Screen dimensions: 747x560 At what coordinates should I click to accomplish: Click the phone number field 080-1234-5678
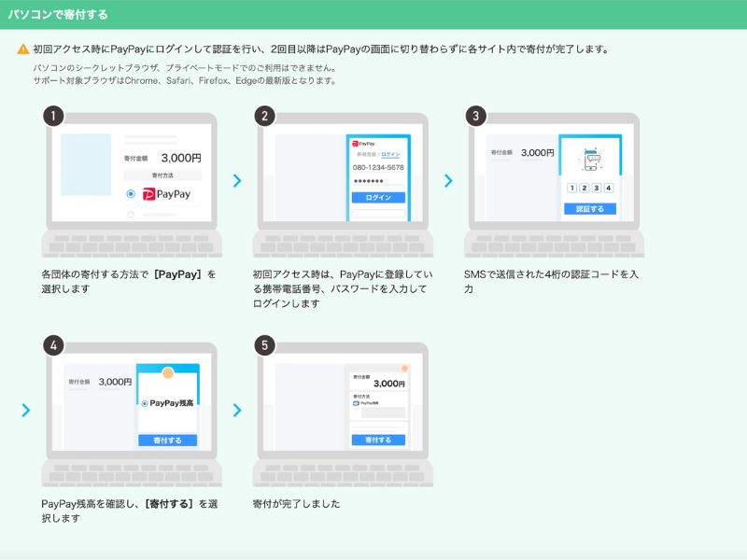(x=378, y=167)
